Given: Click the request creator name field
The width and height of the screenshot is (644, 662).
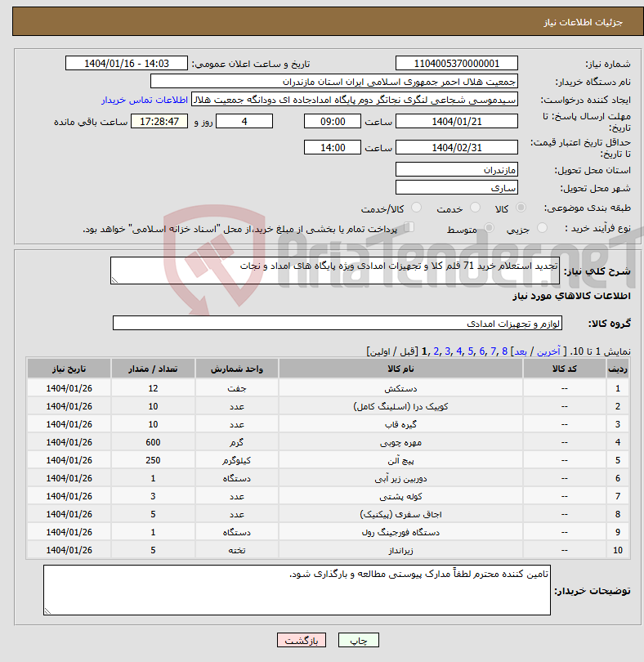Looking at the screenshot, I should [x=355, y=100].
